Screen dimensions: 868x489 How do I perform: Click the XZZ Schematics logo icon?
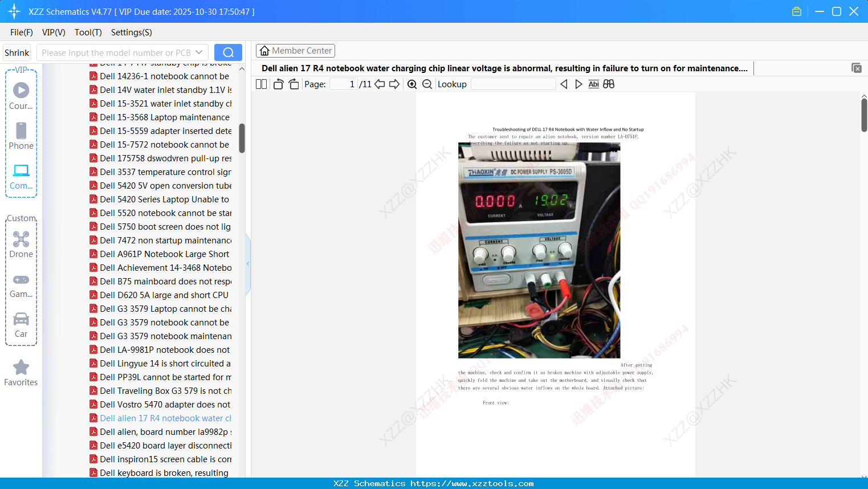click(14, 11)
